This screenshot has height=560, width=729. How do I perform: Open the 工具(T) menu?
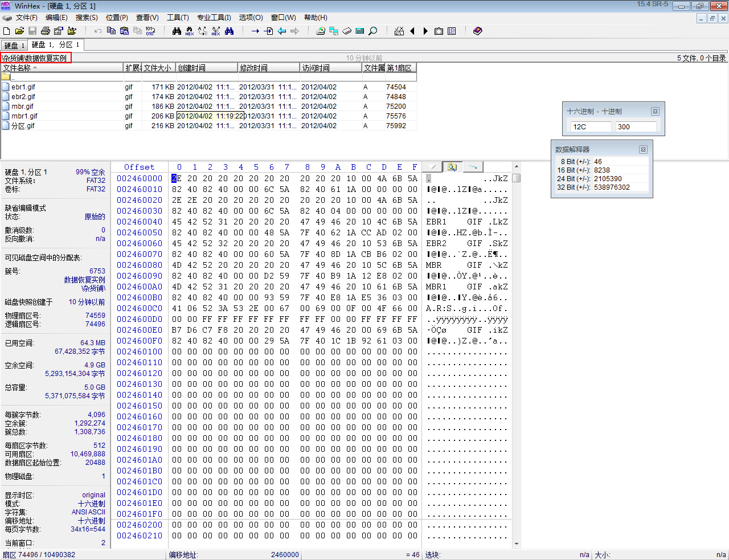(178, 18)
